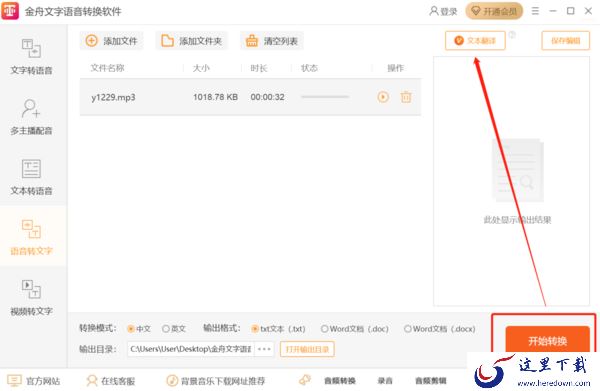The width and height of the screenshot is (600, 391).
Task: Click the 打开输出目录 button
Action: point(307,349)
